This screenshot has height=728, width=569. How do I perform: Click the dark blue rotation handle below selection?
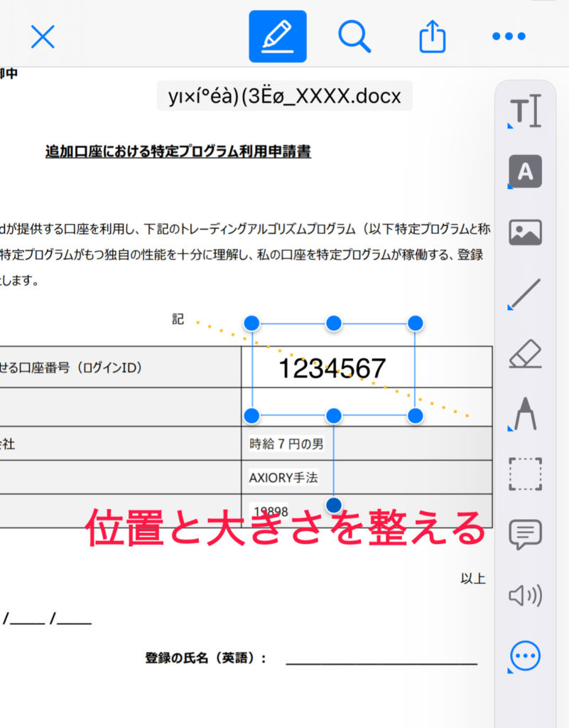click(334, 505)
